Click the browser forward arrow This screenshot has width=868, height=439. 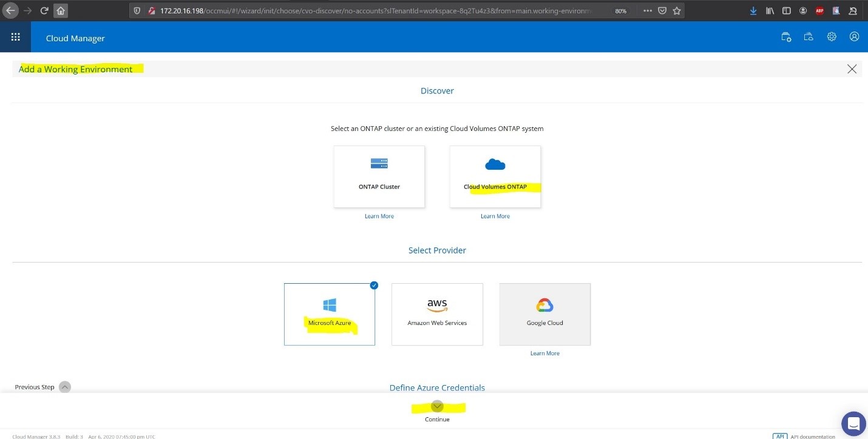pyautogui.click(x=27, y=11)
